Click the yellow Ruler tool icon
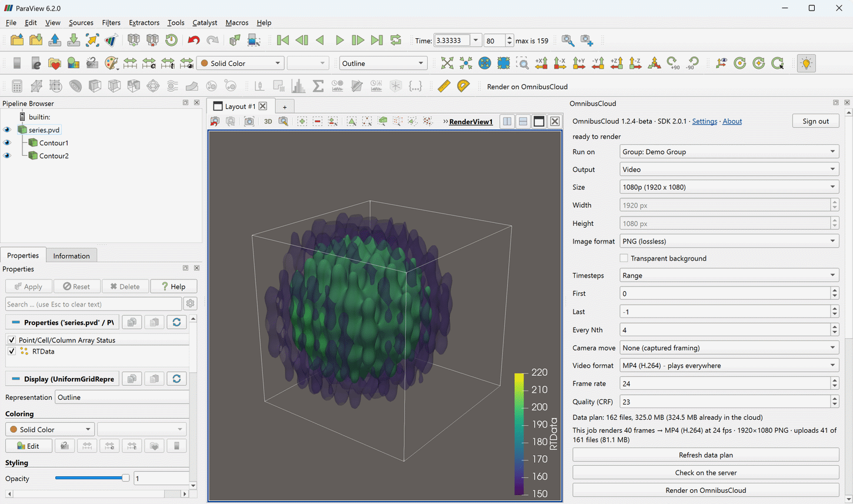This screenshot has height=504, width=853. coord(444,86)
